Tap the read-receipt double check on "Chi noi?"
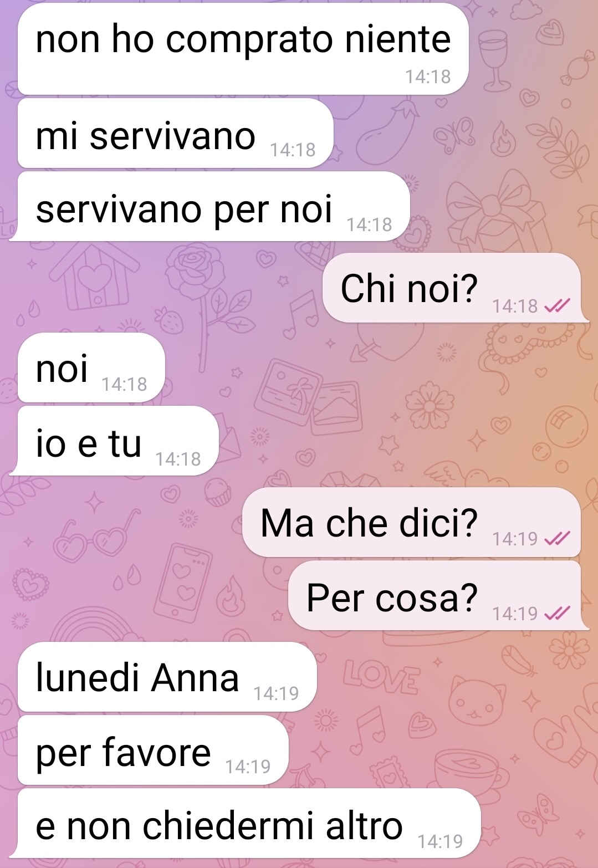This screenshot has width=598, height=868. point(557,306)
